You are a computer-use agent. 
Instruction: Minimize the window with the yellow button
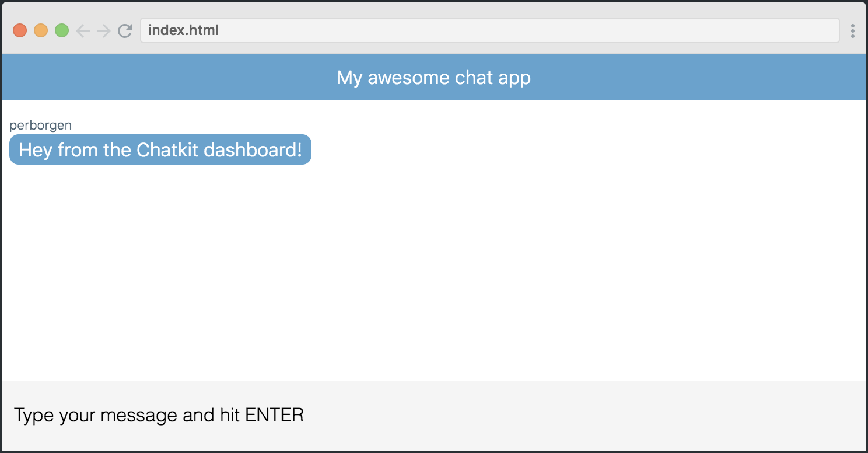pos(41,30)
